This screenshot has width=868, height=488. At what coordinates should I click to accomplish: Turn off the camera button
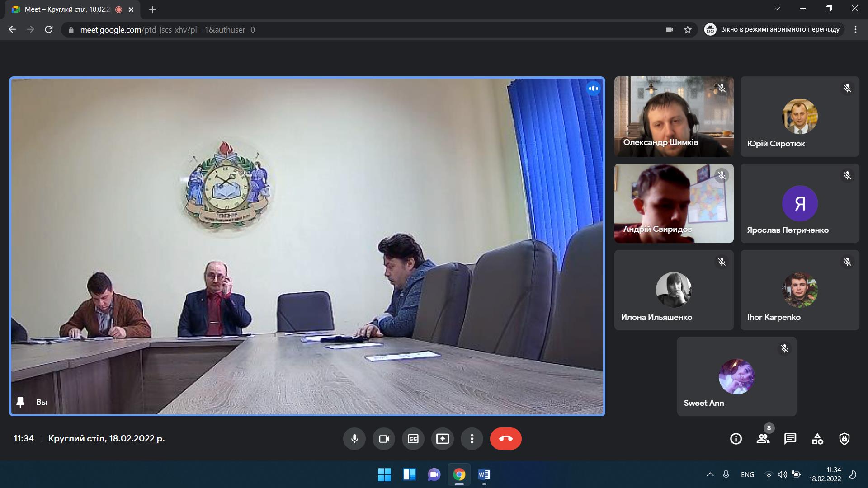[384, 439]
